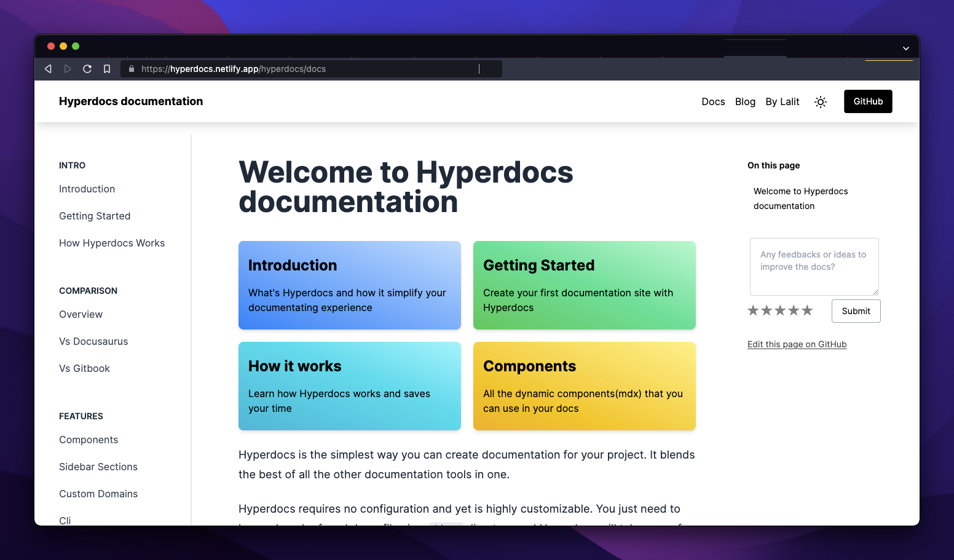Open the Docs navigation item

(713, 101)
